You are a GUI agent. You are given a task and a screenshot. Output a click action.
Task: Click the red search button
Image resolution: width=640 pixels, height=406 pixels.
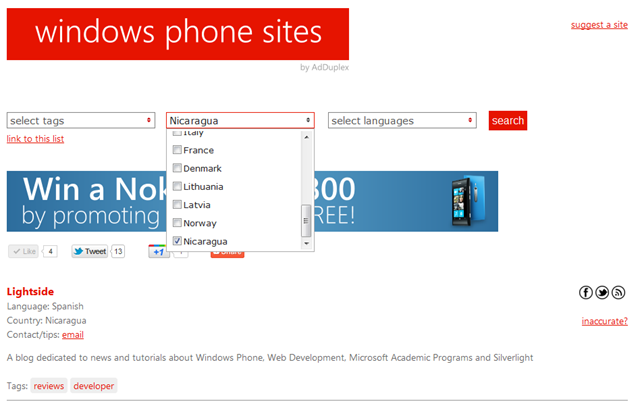[508, 120]
